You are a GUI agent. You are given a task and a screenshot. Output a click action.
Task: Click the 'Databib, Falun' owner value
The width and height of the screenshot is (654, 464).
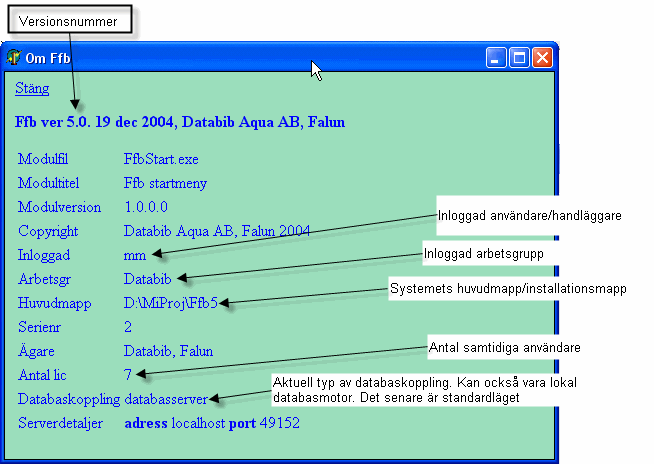coord(169,351)
